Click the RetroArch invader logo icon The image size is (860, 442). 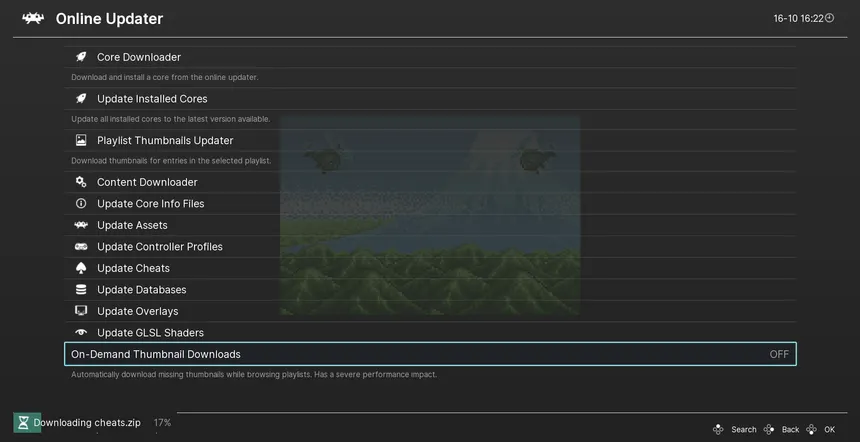(x=33, y=19)
